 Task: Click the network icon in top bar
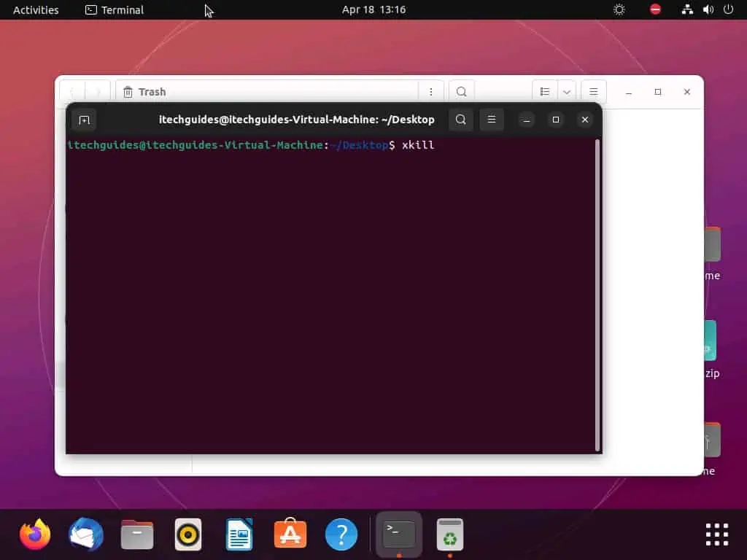[687, 9]
